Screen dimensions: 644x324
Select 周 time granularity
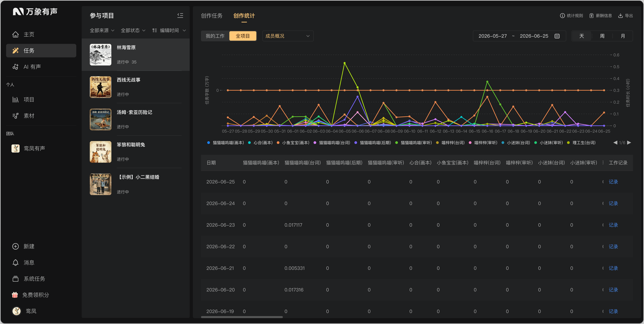click(x=602, y=36)
